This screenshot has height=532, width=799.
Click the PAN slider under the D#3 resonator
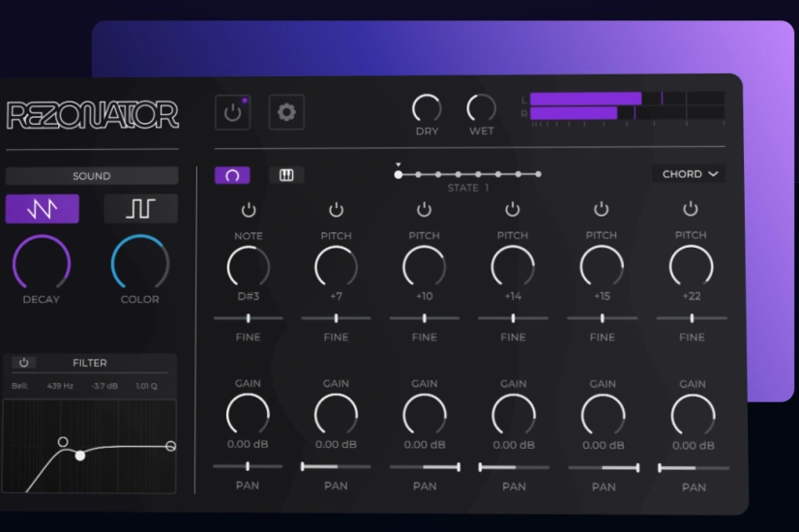248,466
